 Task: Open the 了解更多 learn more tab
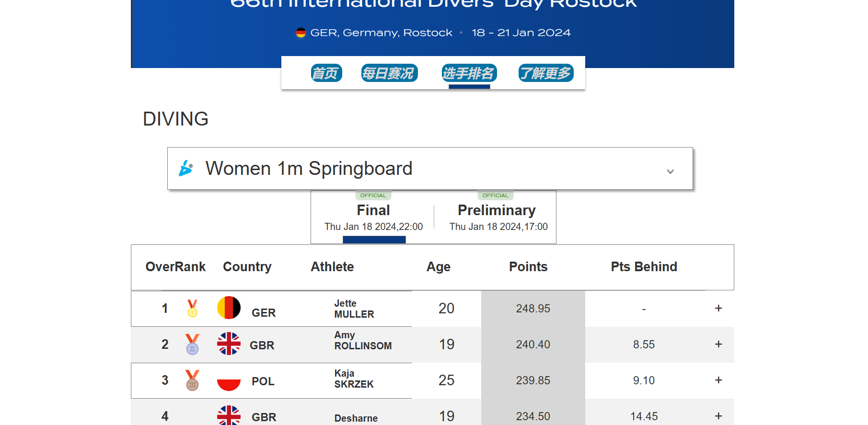click(545, 73)
